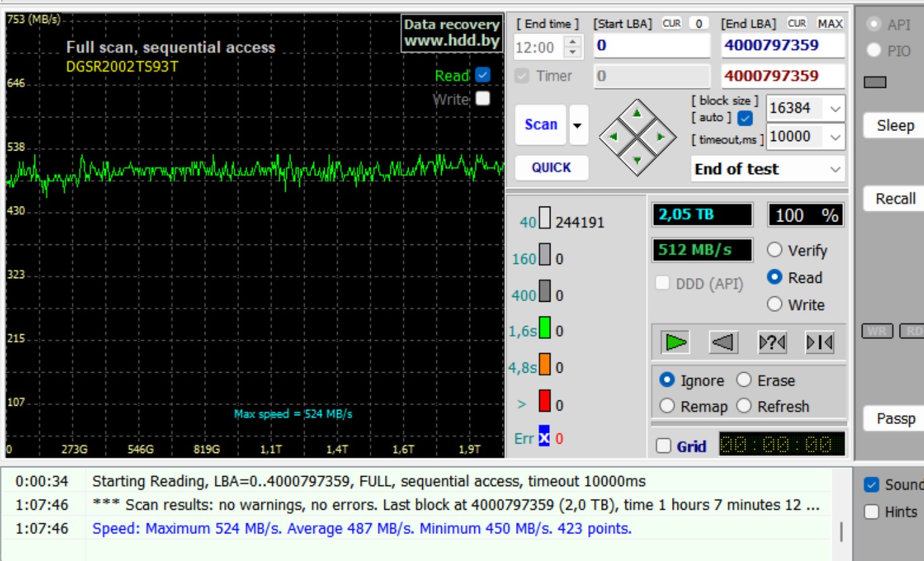
Task: Click the Passp button
Action: click(x=894, y=419)
